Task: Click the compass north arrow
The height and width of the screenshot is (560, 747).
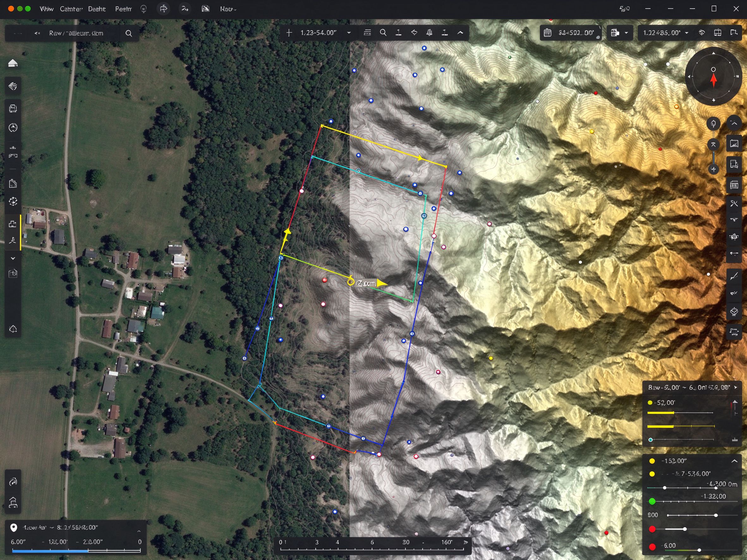Action: point(713,80)
